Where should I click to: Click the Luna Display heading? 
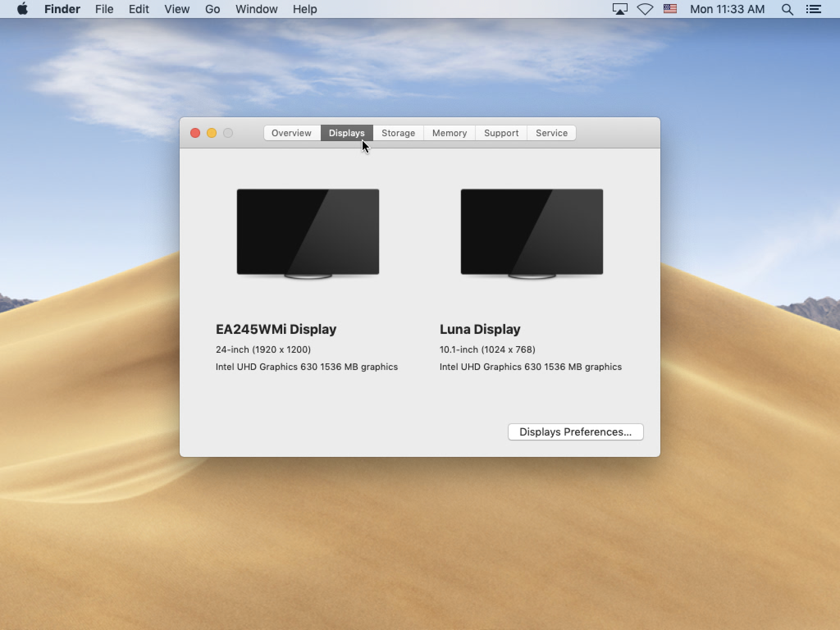[480, 329]
